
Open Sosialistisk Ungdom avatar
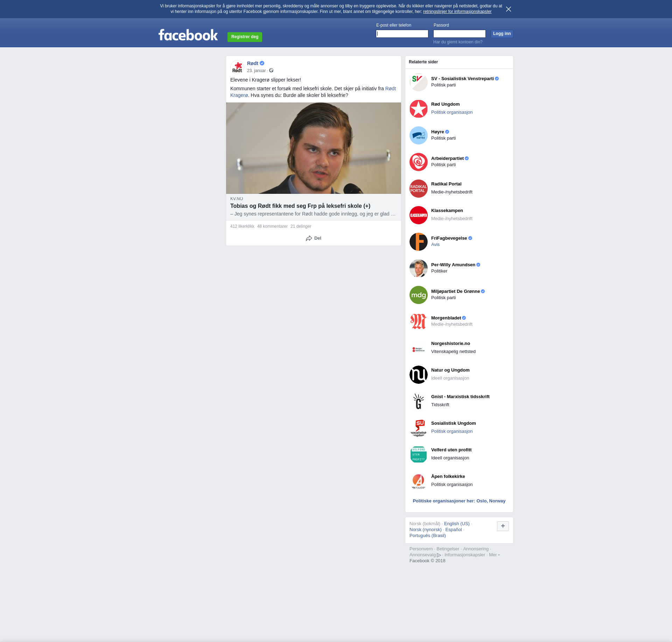(419, 428)
